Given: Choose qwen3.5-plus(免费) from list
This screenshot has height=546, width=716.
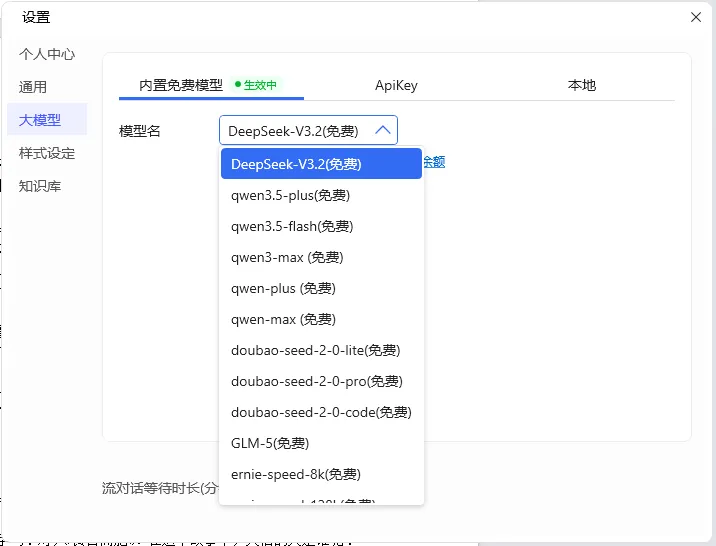Looking at the screenshot, I should pos(321,195).
